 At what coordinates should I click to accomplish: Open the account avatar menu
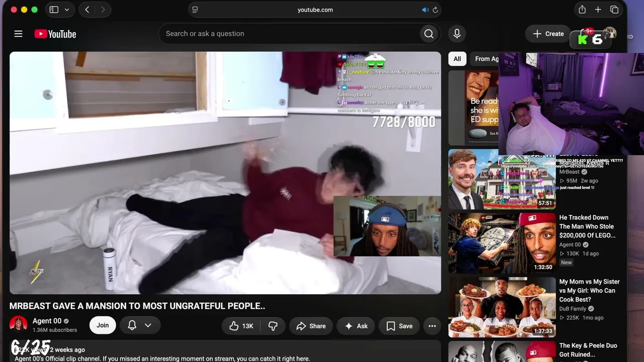[x=610, y=33]
